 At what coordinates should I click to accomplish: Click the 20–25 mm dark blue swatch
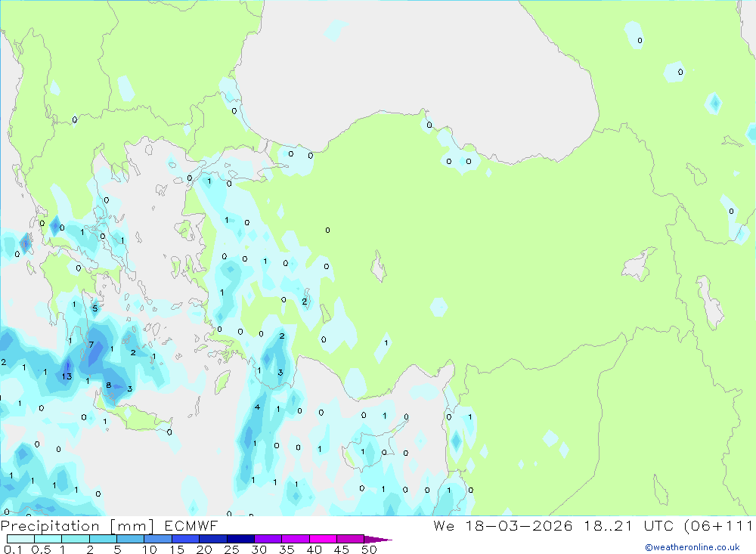213,539
